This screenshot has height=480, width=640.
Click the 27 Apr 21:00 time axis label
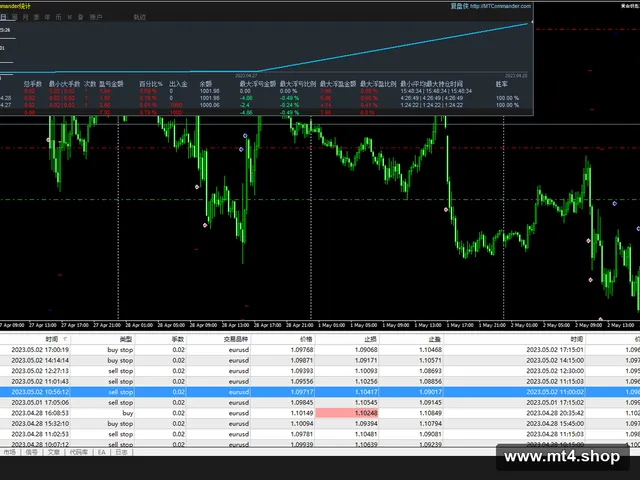click(107, 326)
